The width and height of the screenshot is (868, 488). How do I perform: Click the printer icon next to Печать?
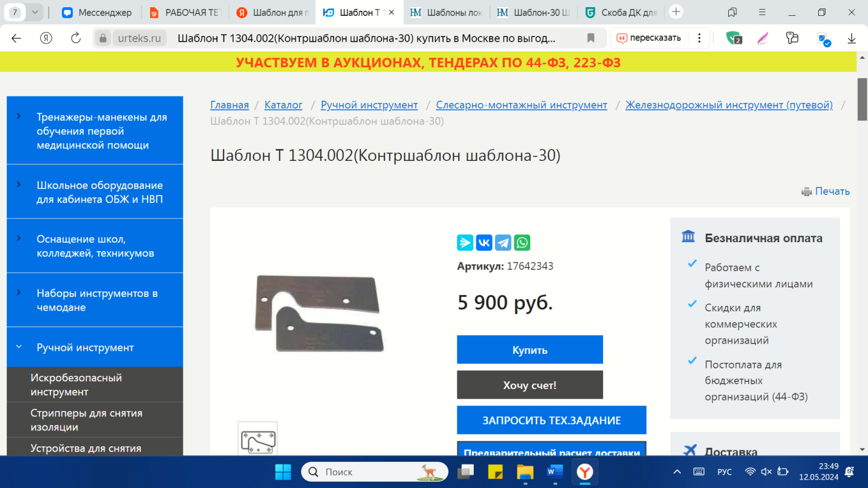coord(807,192)
